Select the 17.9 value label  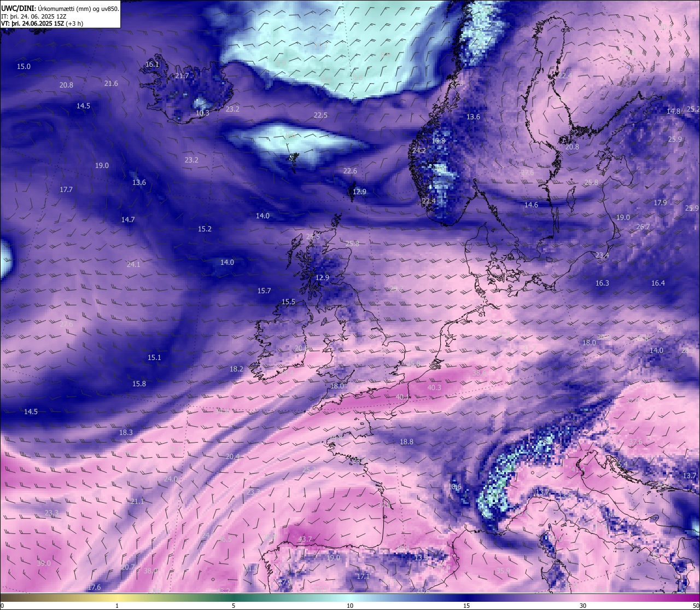tap(660, 203)
